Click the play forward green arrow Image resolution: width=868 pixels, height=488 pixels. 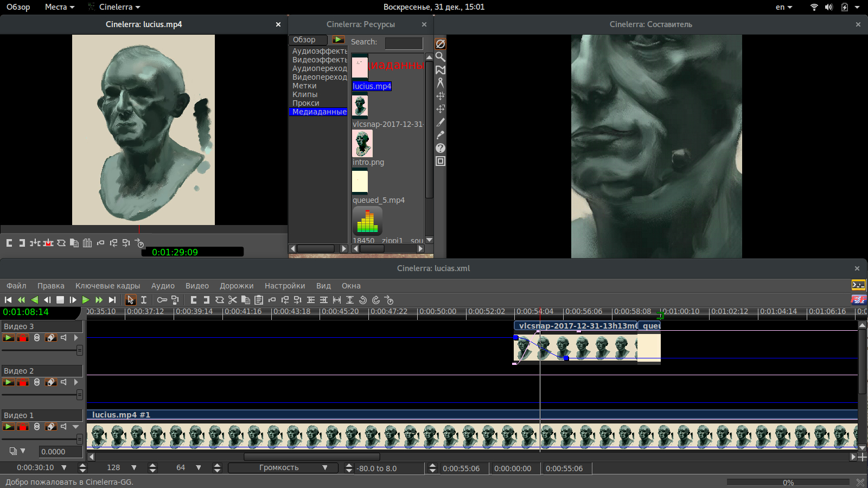86,300
